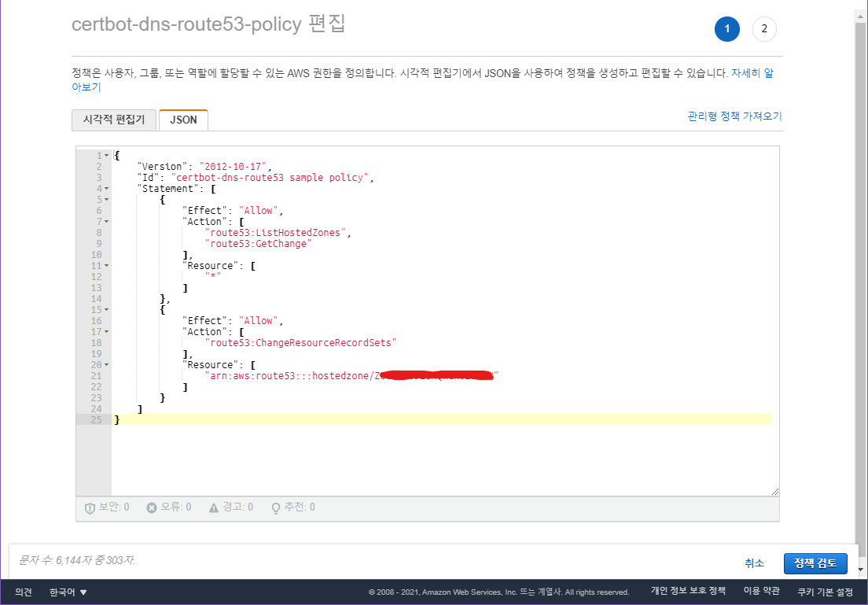The width and height of the screenshot is (868, 605).
Task: Collapse the Resource fold arrow at line 20
Action: (x=106, y=365)
